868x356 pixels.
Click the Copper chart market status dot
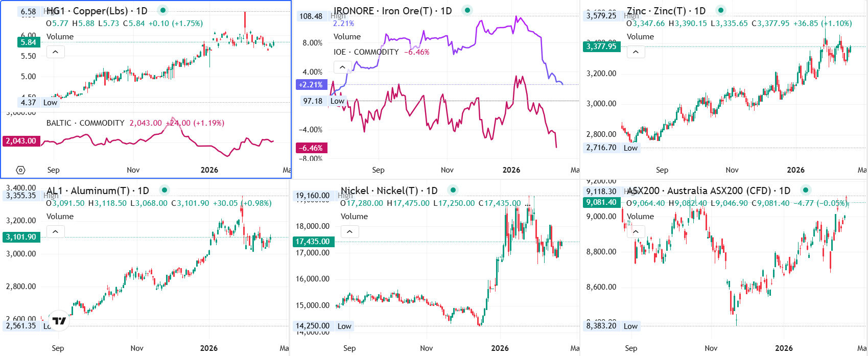pos(162,10)
